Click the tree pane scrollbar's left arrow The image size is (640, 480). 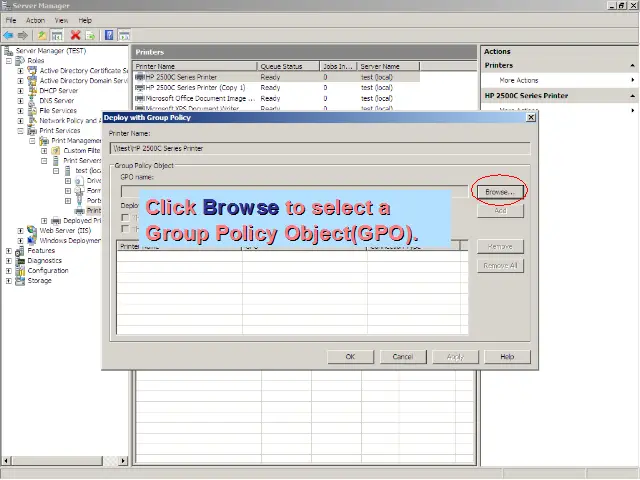click(x=6, y=461)
